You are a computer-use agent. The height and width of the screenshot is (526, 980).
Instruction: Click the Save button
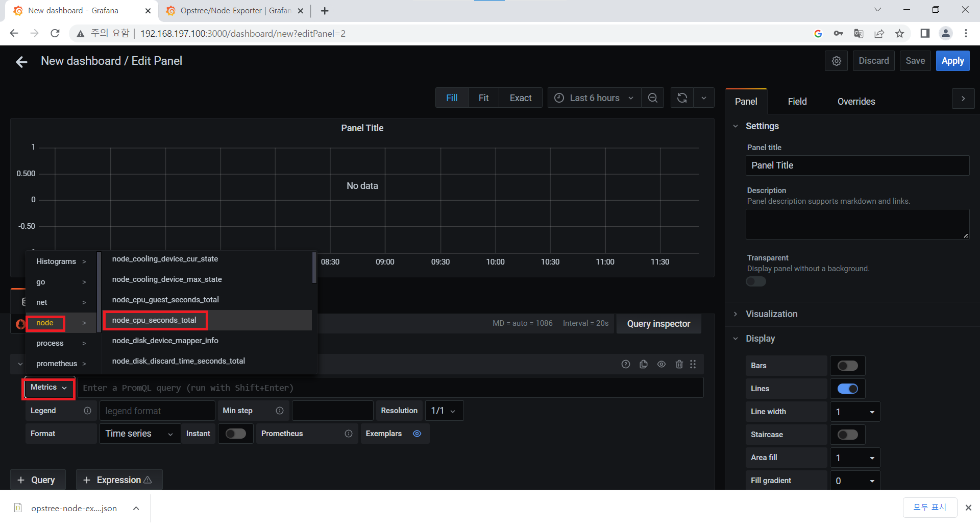pos(915,61)
